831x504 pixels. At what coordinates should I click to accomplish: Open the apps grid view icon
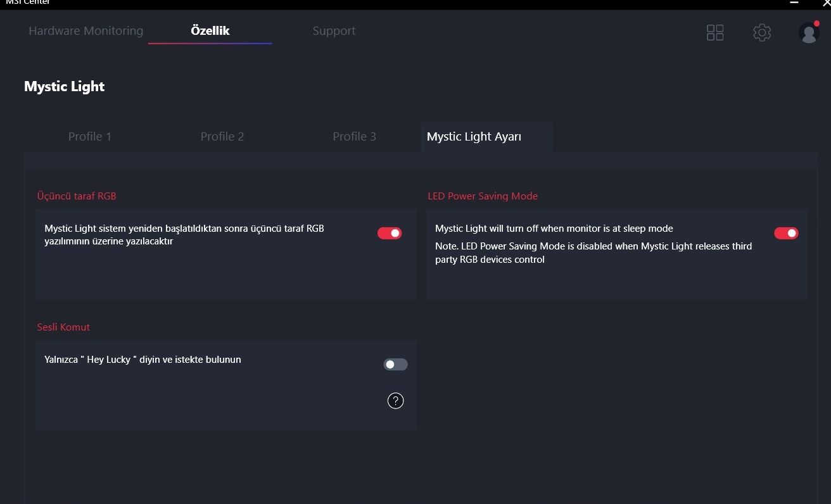(715, 32)
